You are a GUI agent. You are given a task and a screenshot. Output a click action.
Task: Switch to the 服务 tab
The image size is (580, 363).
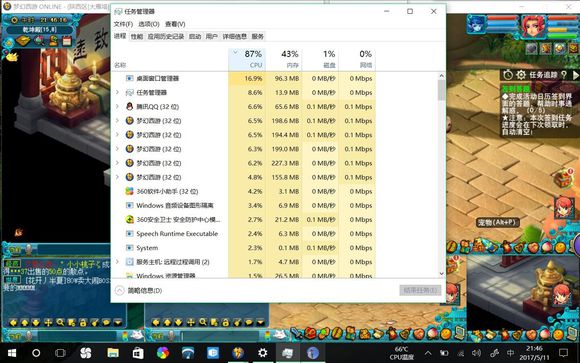(258, 36)
